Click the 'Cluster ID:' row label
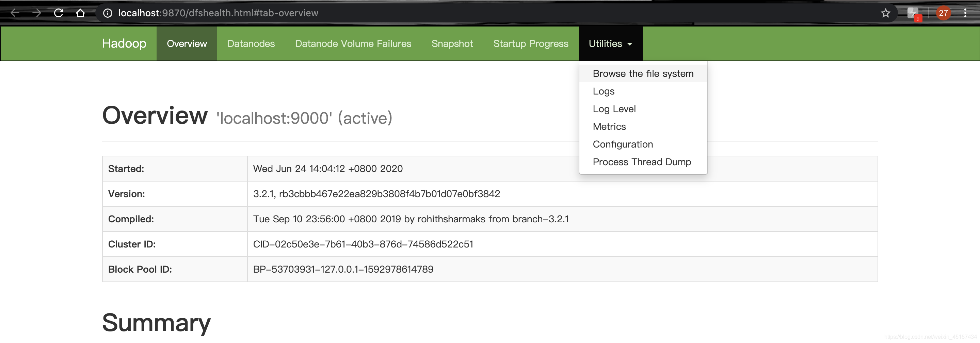Viewport: 980px width, 343px height. 132,244
